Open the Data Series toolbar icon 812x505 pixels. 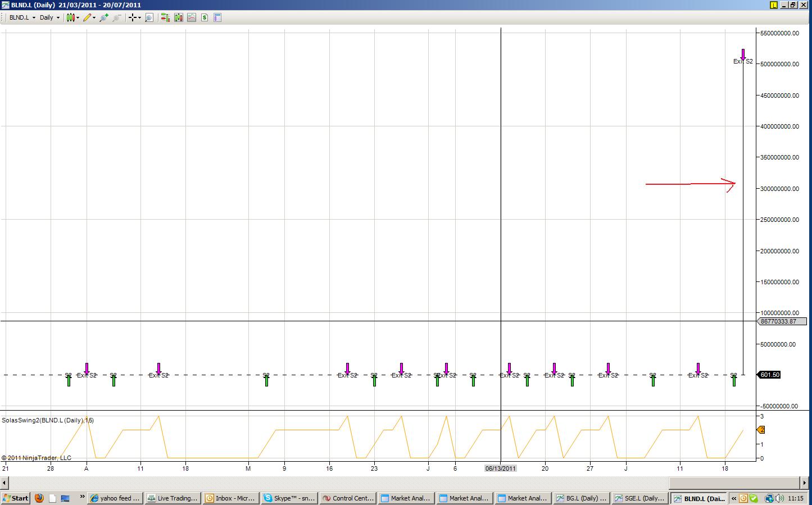click(179, 17)
